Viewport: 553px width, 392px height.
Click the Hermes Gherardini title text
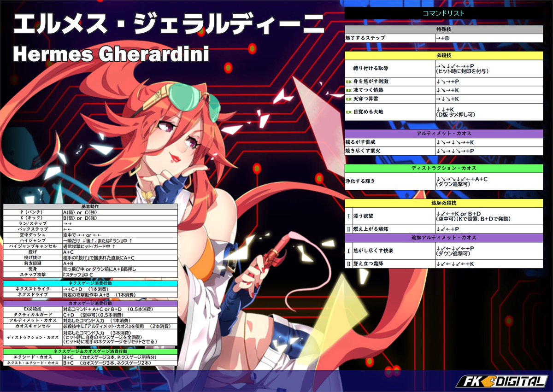[x=111, y=55]
